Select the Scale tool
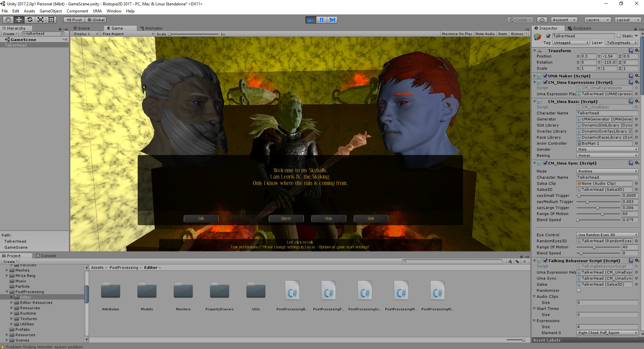Screen dimensions: 644x349 [40, 20]
